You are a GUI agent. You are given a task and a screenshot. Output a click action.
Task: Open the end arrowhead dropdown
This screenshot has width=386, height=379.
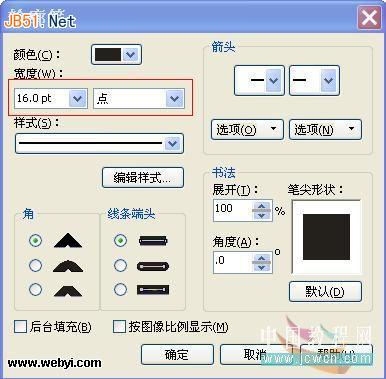[x=328, y=80]
